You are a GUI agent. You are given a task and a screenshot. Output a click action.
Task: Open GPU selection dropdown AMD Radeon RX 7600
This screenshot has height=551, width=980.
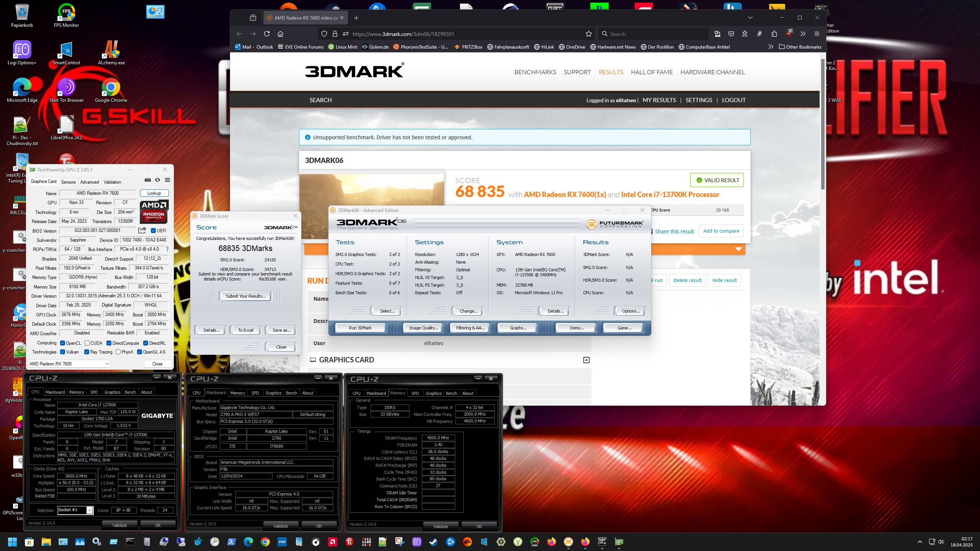[69, 364]
